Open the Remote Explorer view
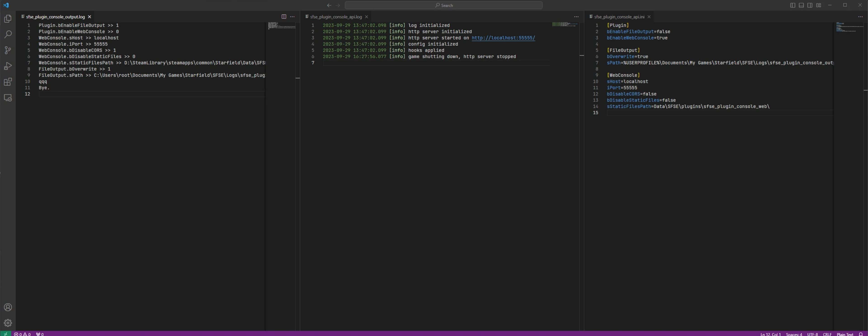This screenshot has width=868, height=336. pyautogui.click(x=8, y=98)
